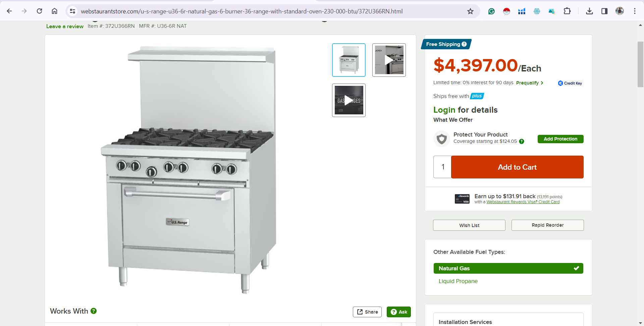
Task: Click the Grammarly extension icon
Action: click(x=491, y=11)
